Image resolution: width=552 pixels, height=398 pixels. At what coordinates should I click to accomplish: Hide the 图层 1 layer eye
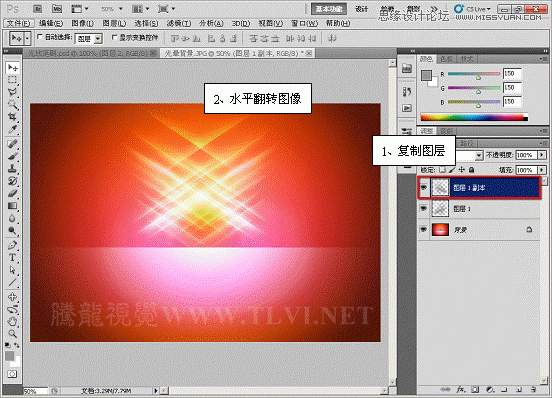point(424,208)
